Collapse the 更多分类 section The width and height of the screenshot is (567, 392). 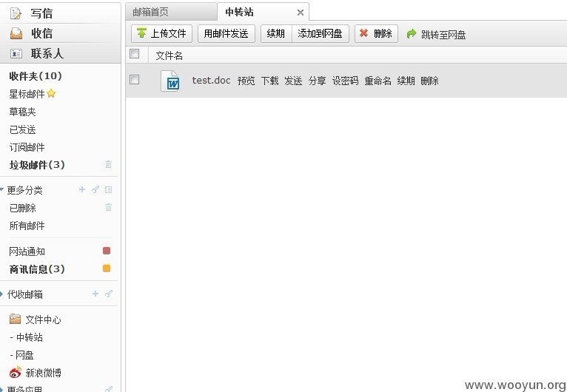(x=1, y=189)
